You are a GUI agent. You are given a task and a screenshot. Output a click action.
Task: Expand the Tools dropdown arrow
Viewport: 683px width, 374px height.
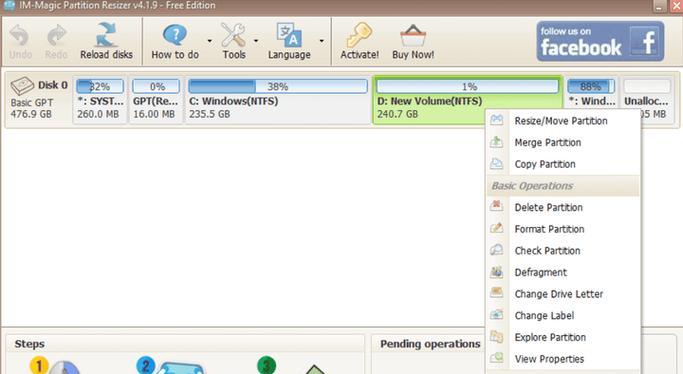click(256, 41)
